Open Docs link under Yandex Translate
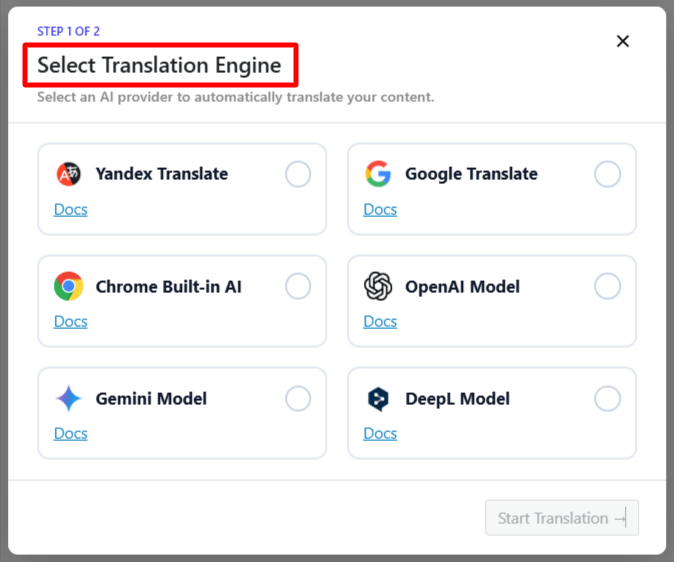The width and height of the screenshot is (674, 562). point(71,209)
